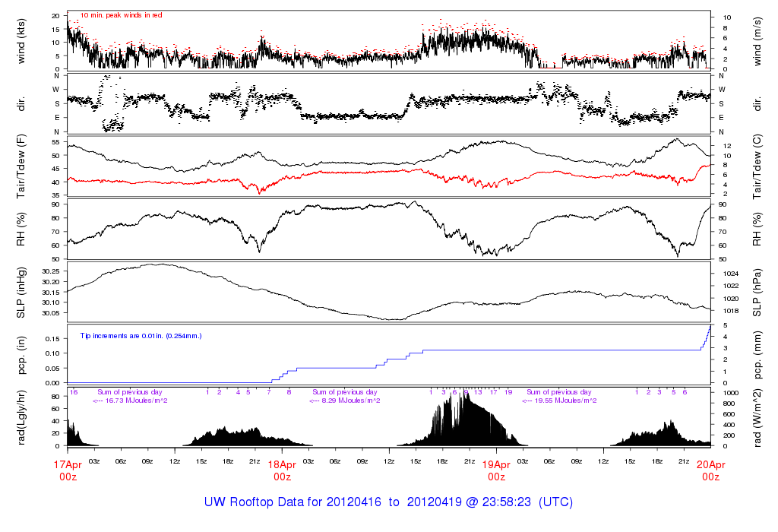Click the '0.05' precipitation axis tick

tap(53, 369)
